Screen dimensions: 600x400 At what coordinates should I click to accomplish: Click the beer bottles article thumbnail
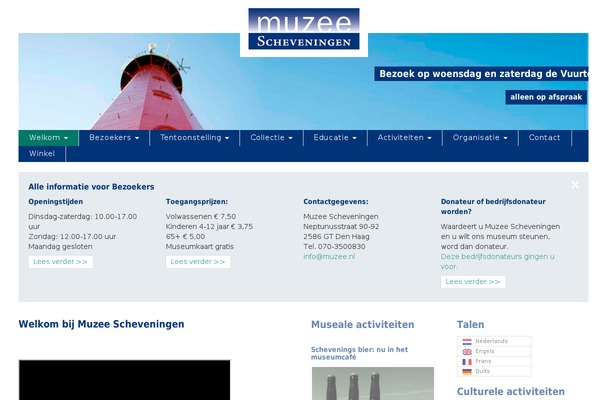(373, 384)
